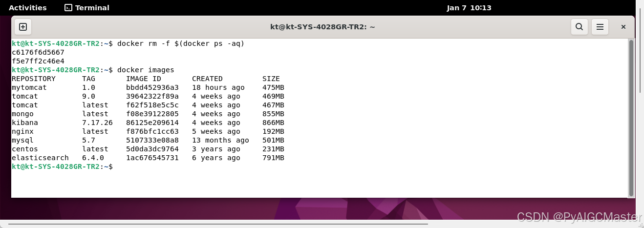Click the kibana repository name
Viewport: 644px width, 228px height.
pos(25,123)
